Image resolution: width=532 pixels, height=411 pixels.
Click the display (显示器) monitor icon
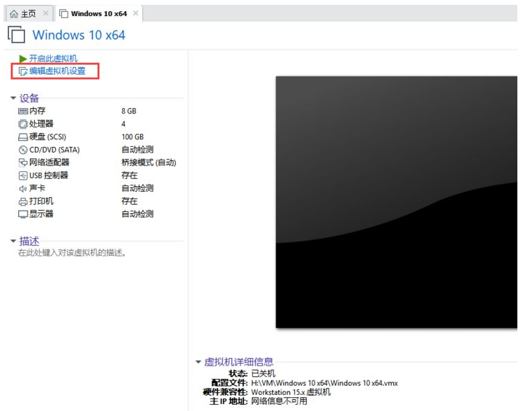click(23, 215)
